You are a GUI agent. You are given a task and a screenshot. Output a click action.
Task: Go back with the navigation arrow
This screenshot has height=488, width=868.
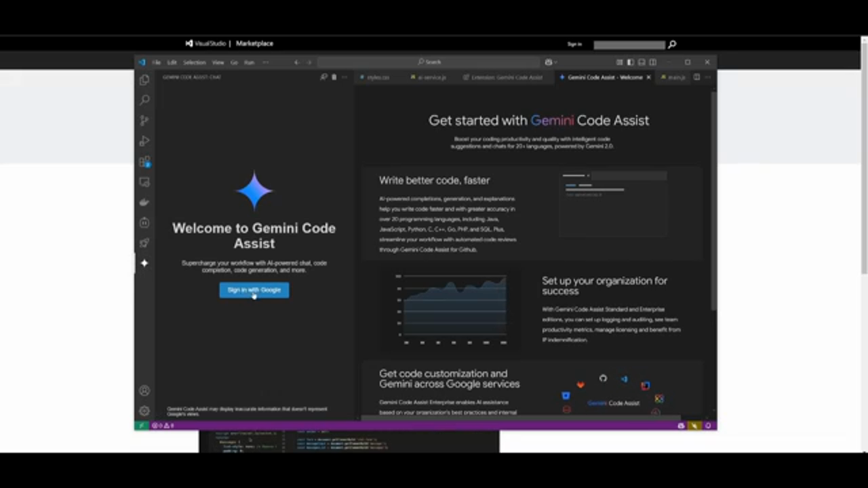pos(296,62)
